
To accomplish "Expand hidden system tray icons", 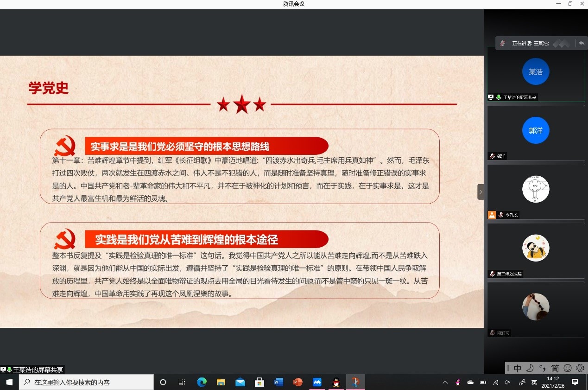I will 445,383.
